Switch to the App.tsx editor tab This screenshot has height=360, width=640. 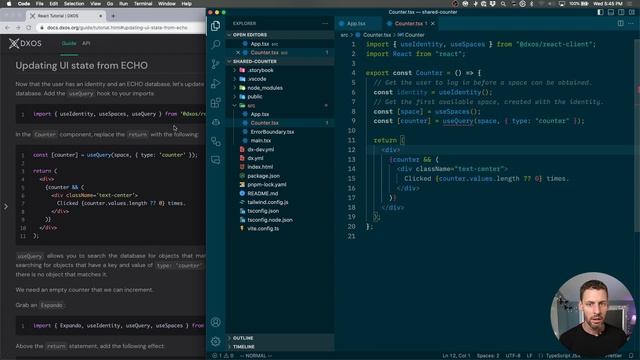tap(356, 24)
